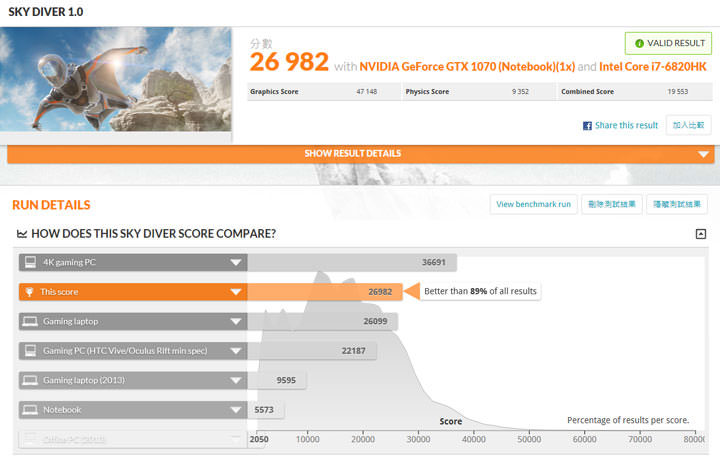Click the icon on the Gaming laptop (2013) row

tap(29, 381)
